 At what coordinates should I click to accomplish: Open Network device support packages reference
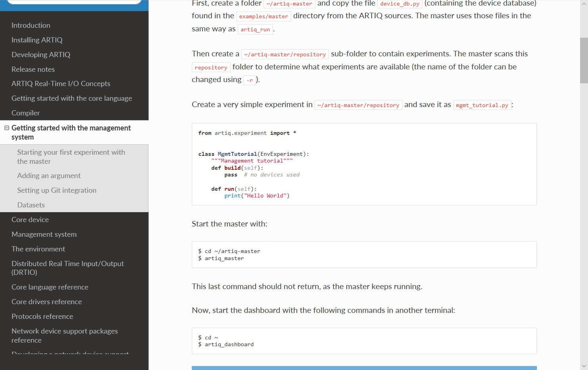click(65, 335)
